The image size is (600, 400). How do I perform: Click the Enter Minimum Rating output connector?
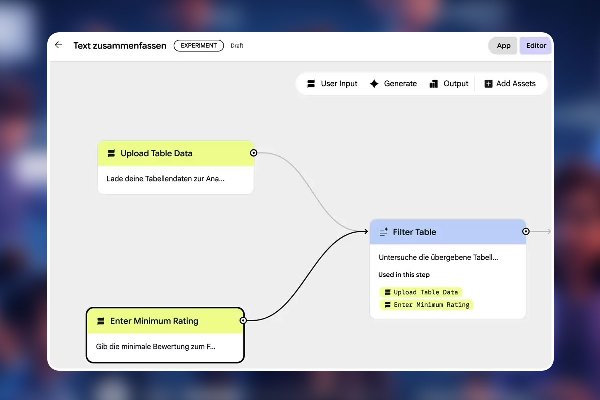[x=243, y=320]
